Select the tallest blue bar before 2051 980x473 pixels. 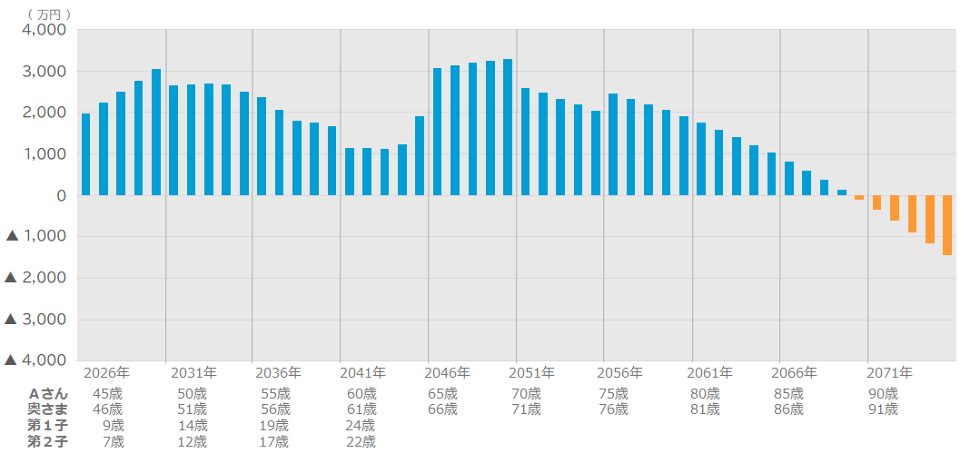(508, 127)
